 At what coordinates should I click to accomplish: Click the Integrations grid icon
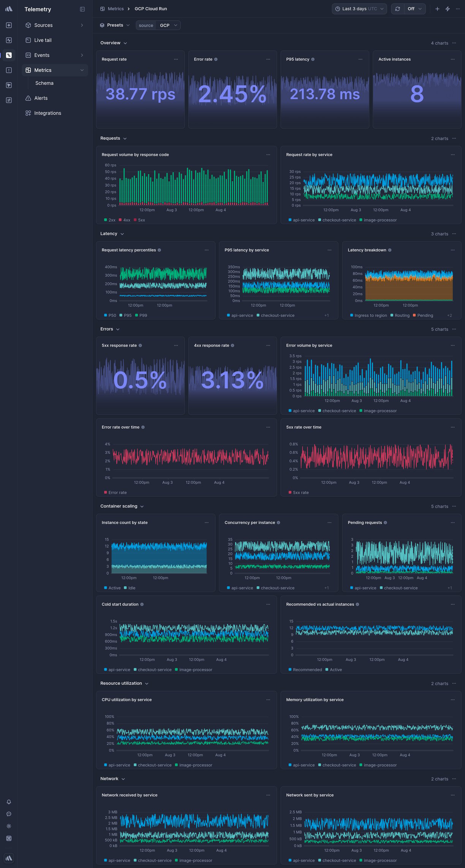coord(28,113)
